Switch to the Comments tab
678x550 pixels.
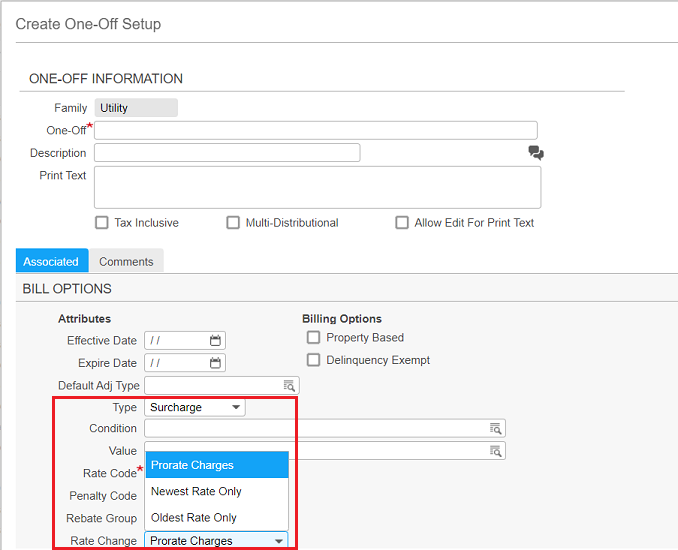126,262
